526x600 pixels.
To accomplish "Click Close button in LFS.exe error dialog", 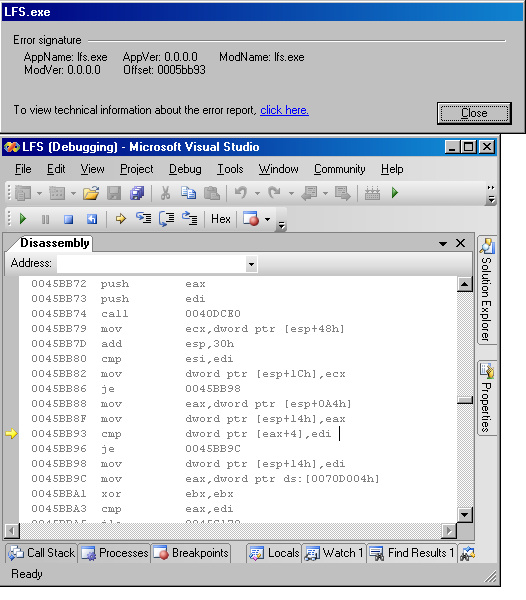I will pyautogui.click(x=474, y=113).
